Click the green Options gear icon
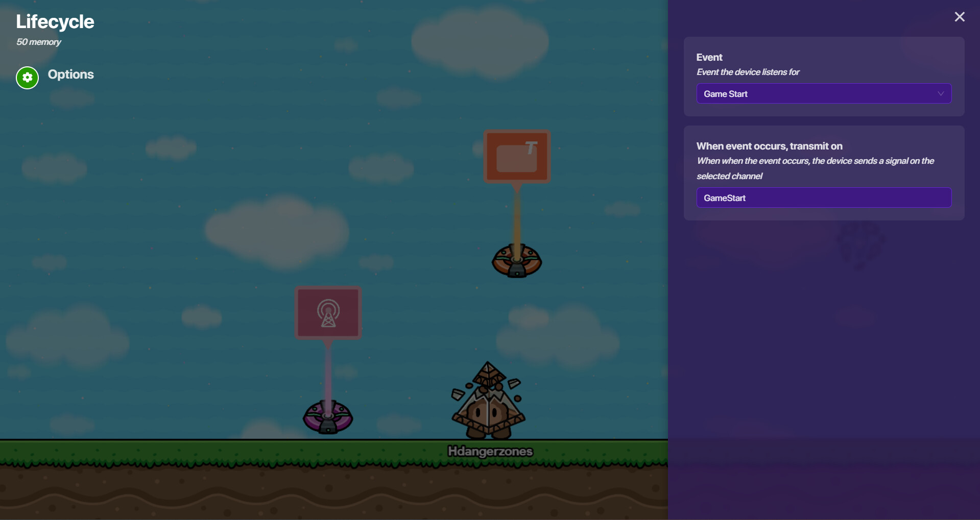Viewport: 980px width, 520px height. 27,78
